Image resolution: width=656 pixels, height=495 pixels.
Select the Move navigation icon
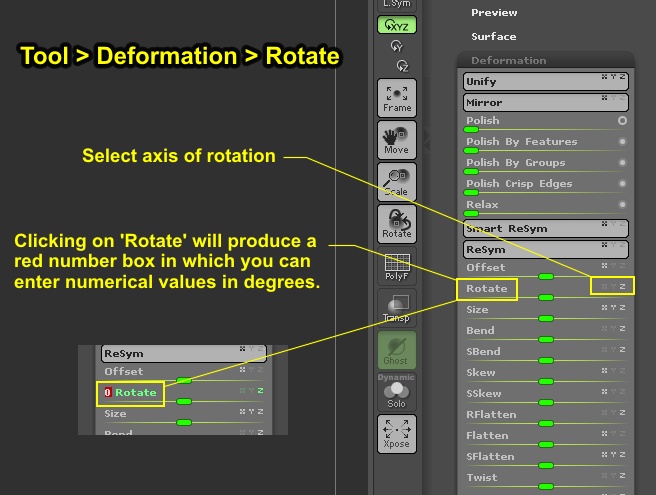point(397,139)
